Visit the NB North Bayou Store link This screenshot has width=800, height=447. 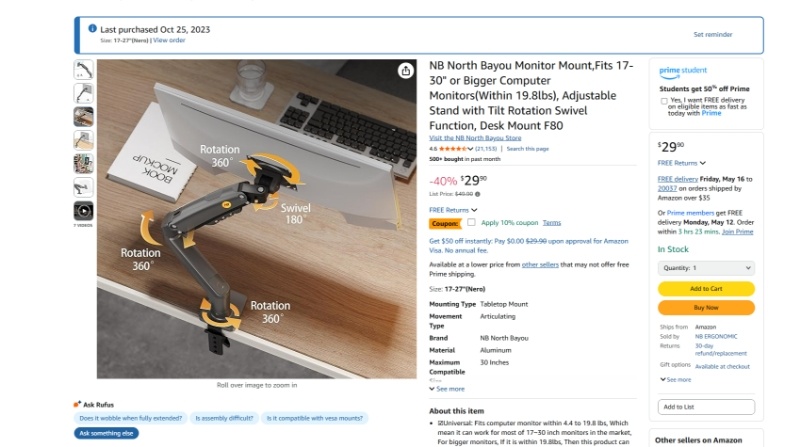tap(475, 138)
